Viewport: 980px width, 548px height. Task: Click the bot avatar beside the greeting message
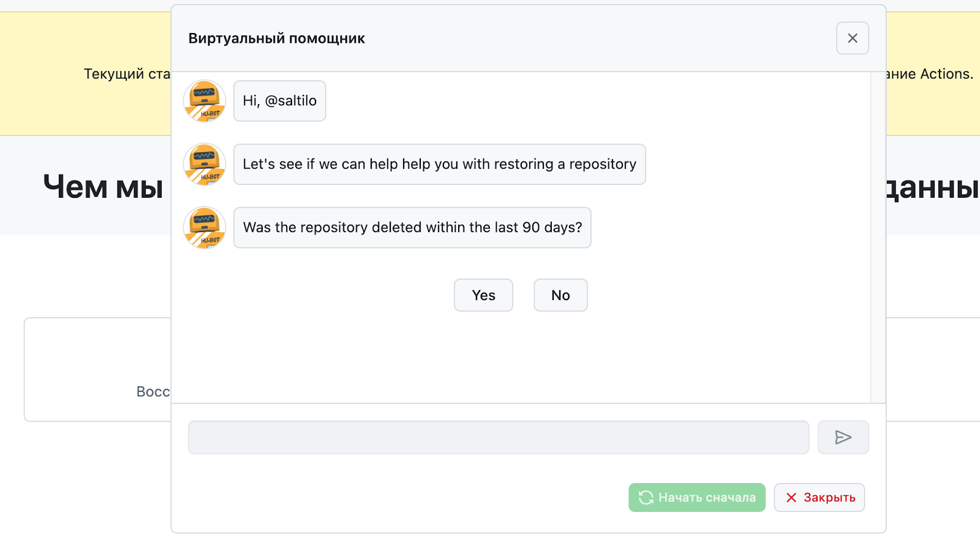(x=205, y=101)
